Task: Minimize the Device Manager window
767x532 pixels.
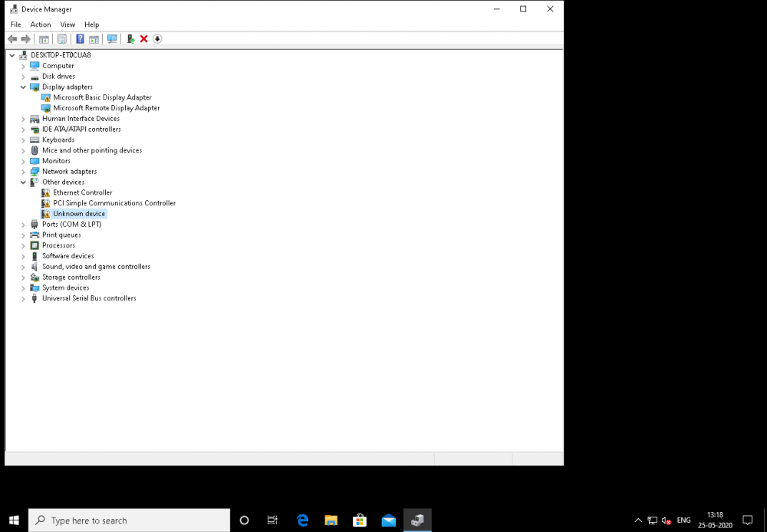Action: point(497,8)
